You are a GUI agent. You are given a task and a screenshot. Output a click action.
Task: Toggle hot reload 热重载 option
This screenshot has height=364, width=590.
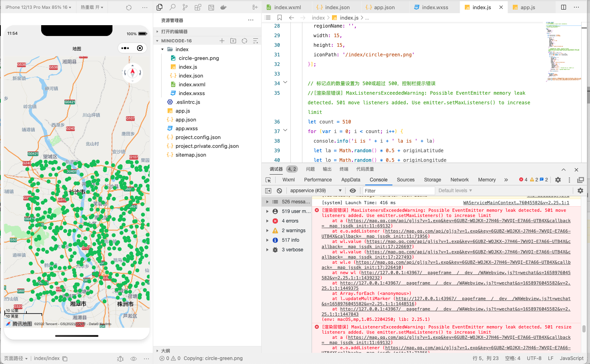pos(92,7)
